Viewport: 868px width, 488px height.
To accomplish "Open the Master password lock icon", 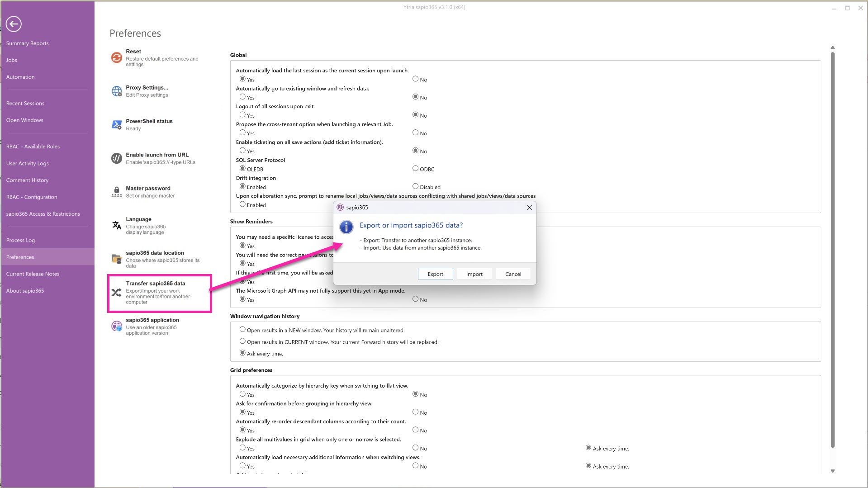I will (116, 192).
